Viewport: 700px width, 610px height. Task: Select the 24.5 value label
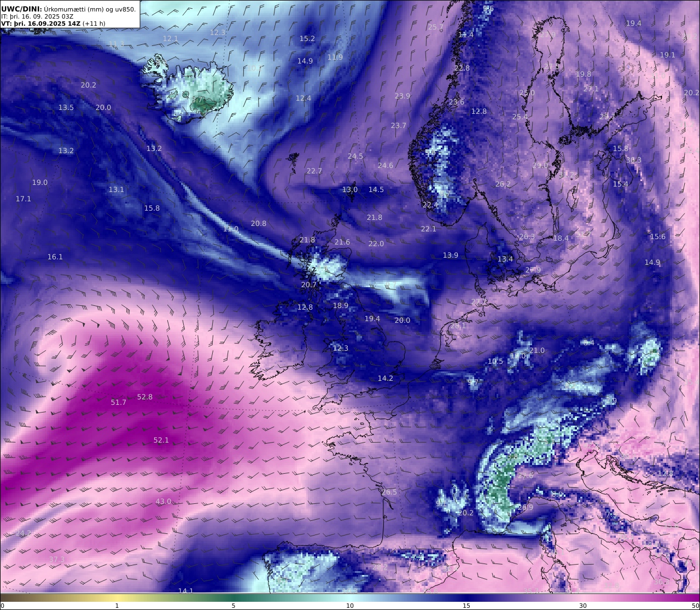(355, 156)
